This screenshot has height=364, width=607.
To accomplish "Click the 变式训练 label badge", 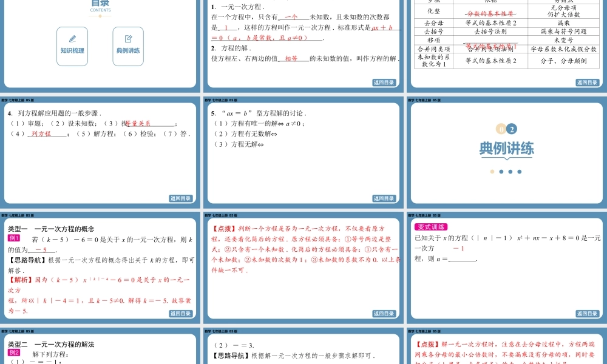I will click(x=431, y=227).
